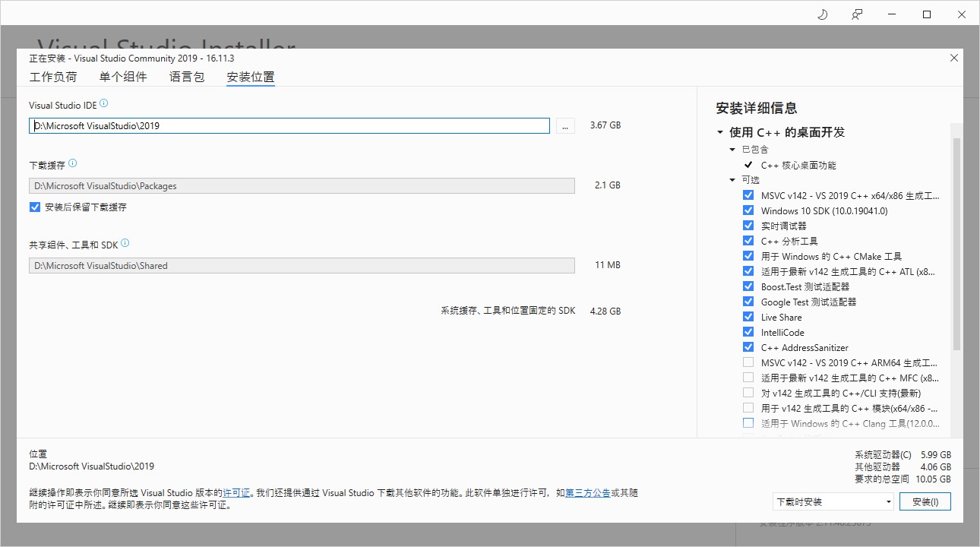Uncheck C++ AddressSanitizer

[748, 347]
